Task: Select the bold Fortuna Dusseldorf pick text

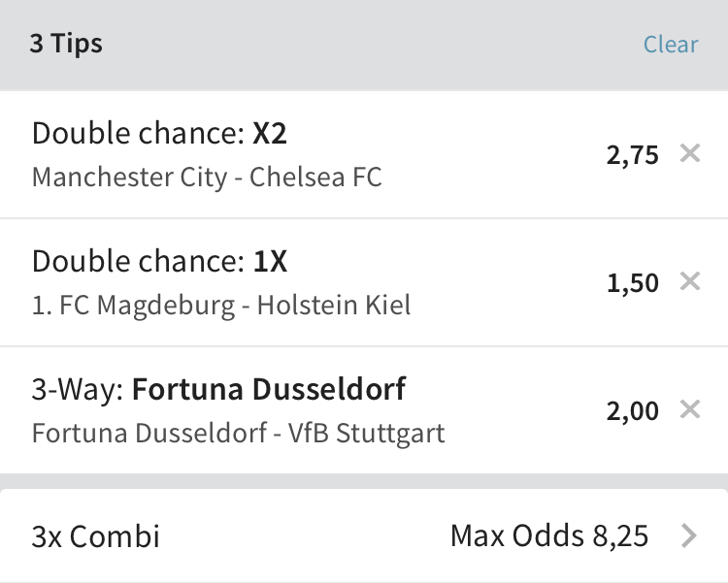Action: [x=269, y=390]
